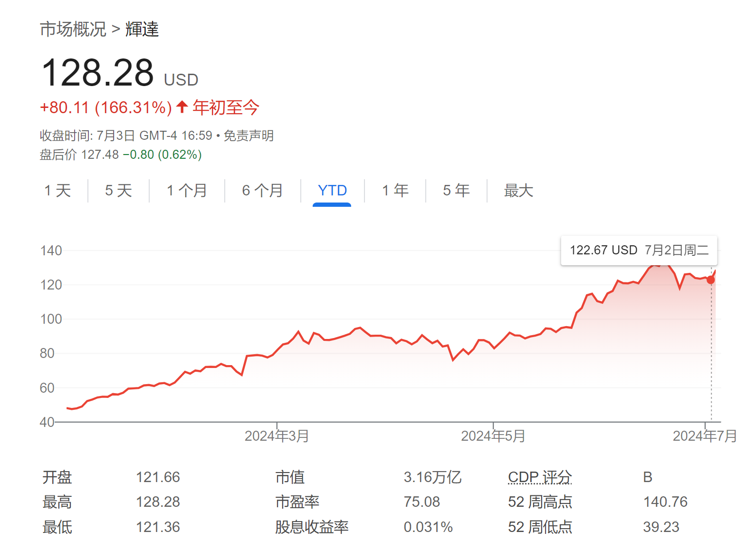756x551 pixels.
Task: Select the 5 年 range tab
Action: (x=456, y=191)
